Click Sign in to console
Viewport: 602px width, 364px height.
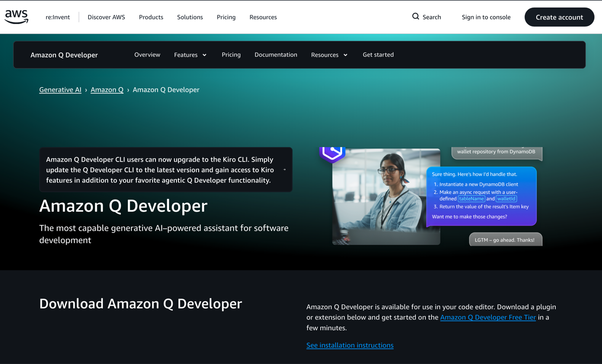486,17
